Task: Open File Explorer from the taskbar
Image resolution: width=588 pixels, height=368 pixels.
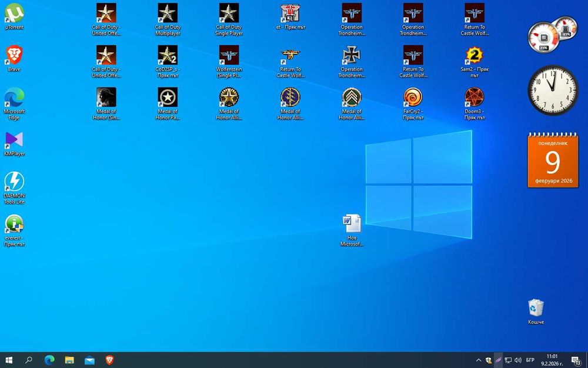Action: (x=69, y=360)
